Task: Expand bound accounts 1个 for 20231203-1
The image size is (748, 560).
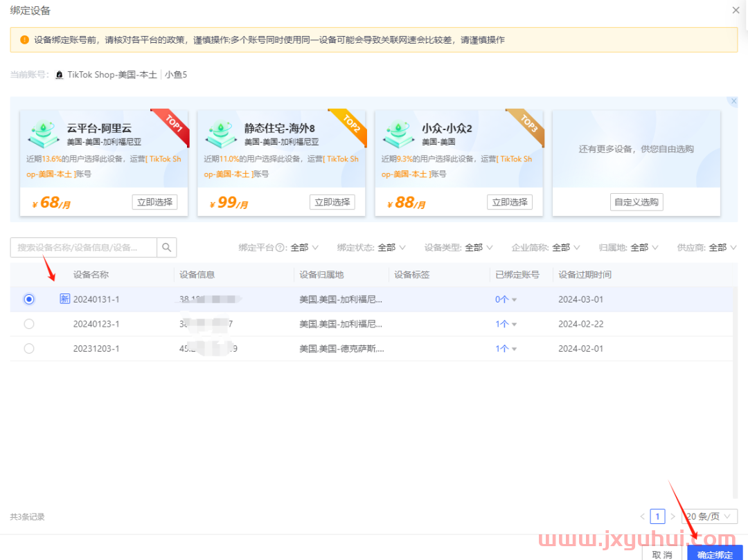Action: point(506,349)
